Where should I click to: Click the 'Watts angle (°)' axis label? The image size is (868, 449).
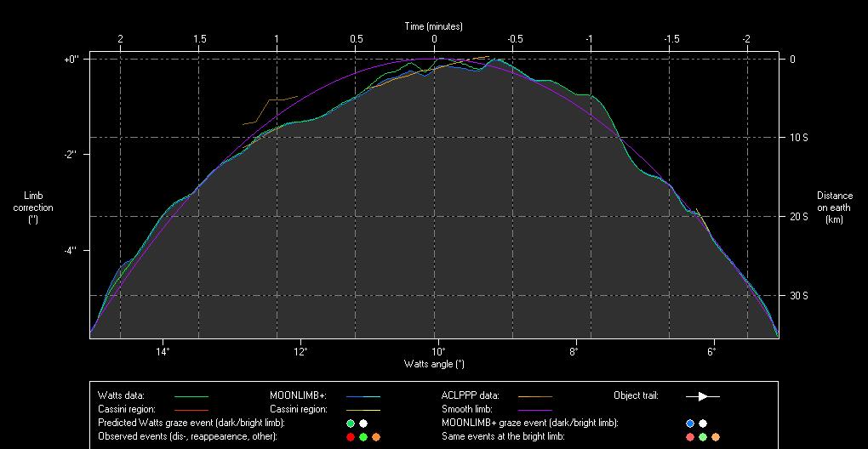(434, 364)
